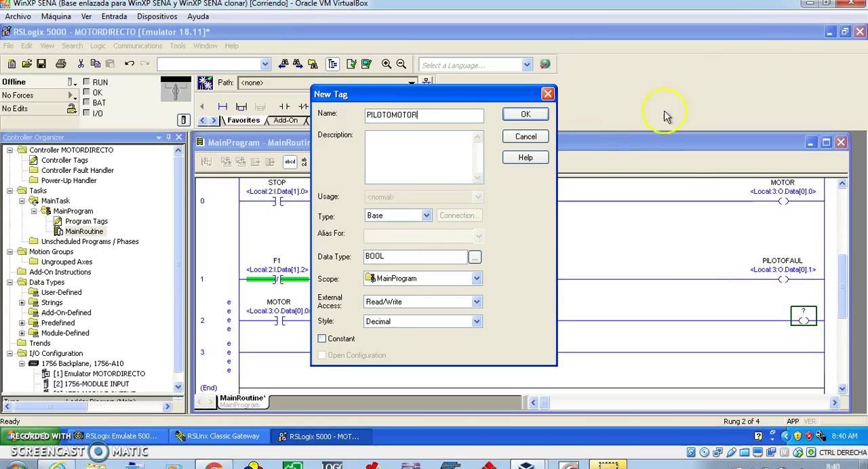
Task: Click the Data Type field showing BOOL
Action: coord(416,257)
